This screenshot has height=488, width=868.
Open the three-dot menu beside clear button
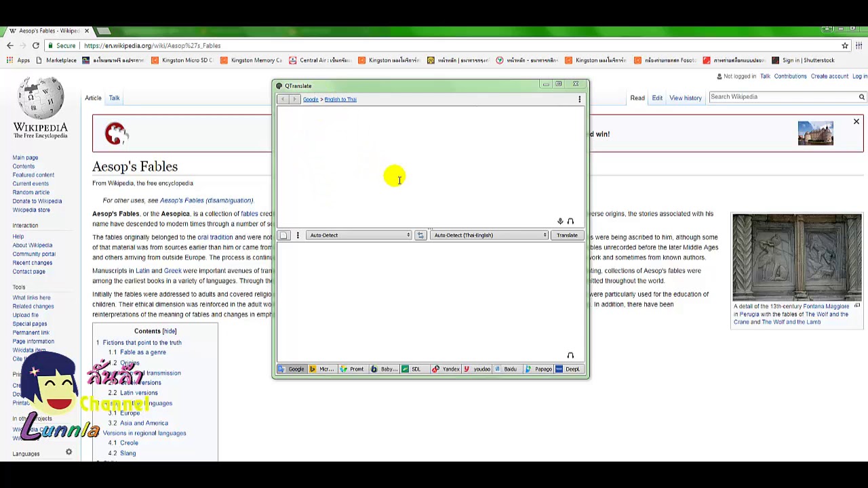click(297, 235)
